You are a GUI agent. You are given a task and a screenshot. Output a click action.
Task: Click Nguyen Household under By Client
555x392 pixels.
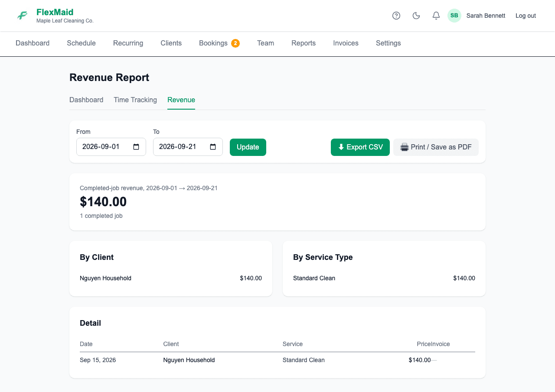click(x=105, y=278)
